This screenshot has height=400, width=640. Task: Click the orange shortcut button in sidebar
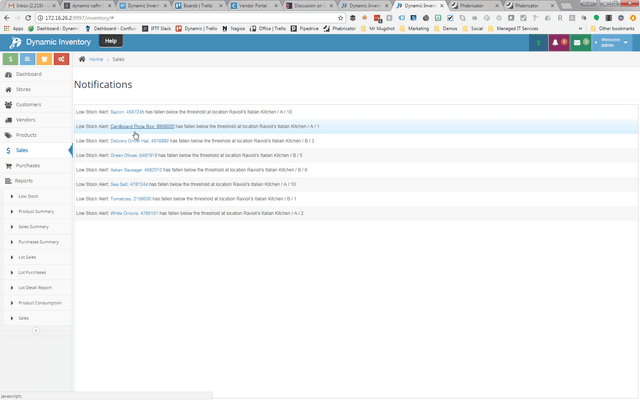(x=44, y=59)
